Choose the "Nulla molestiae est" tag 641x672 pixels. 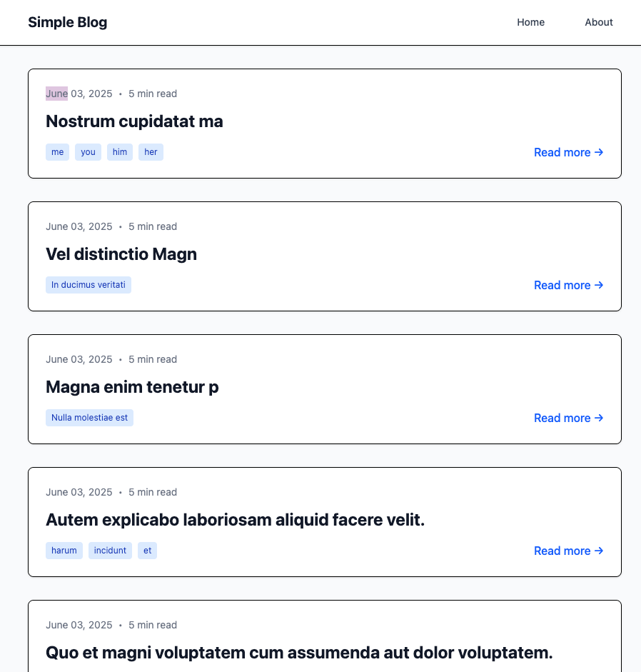[x=90, y=418]
